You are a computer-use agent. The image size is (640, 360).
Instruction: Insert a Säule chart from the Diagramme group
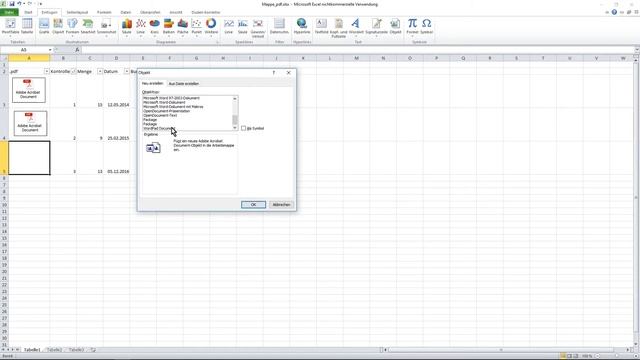[x=127, y=26]
